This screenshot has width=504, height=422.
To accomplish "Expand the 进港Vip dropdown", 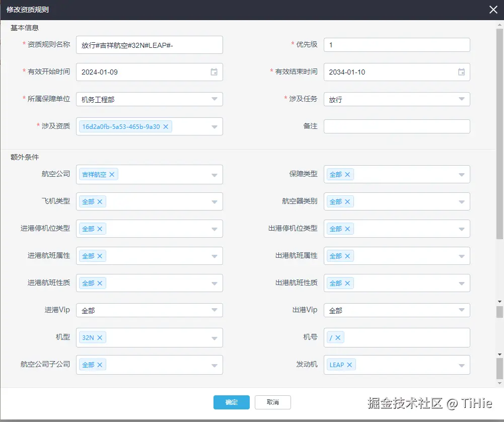I will coord(214,310).
